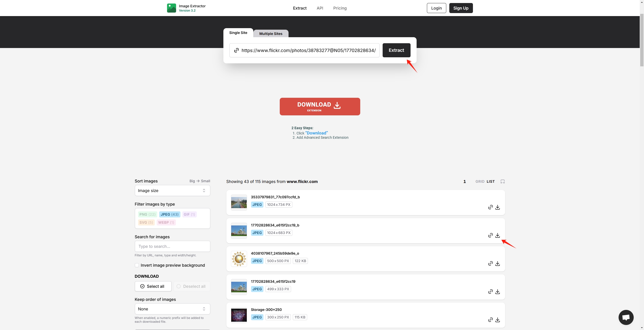Click the search input field
The image size is (644, 330).
point(172,246)
